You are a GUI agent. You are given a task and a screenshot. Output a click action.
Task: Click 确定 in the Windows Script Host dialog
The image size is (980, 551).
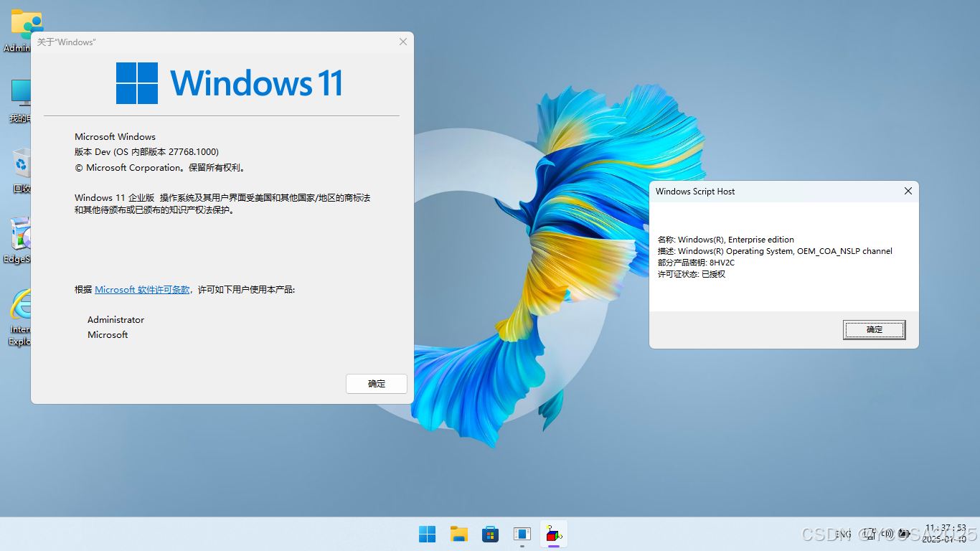coord(874,330)
